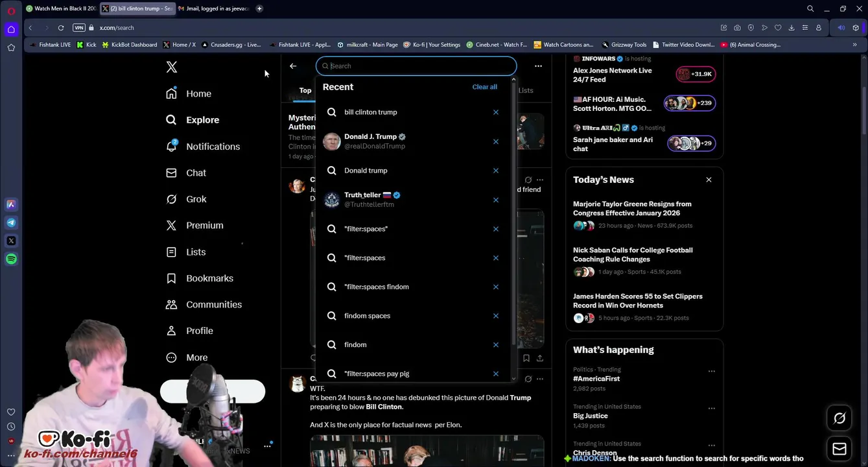This screenshot has height=467, width=868.
Task: Join Sarah jane baker and Ari chat
Action: click(692, 143)
